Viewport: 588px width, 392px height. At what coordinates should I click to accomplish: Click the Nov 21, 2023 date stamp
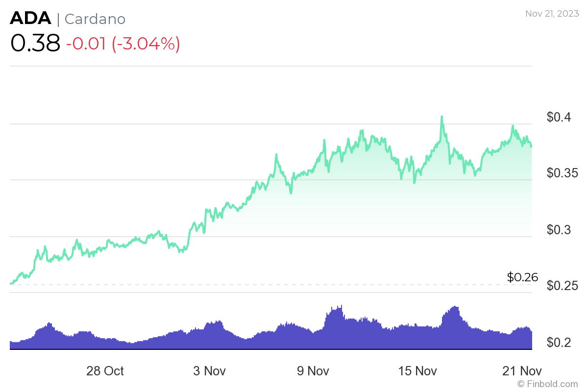(x=552, y=14)
